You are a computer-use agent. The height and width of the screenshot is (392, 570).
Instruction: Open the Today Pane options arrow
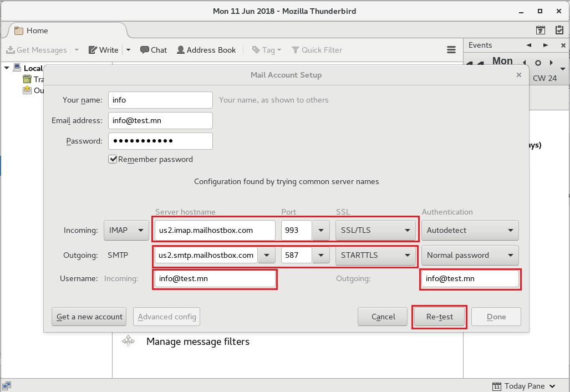click(x=553, y=386)
